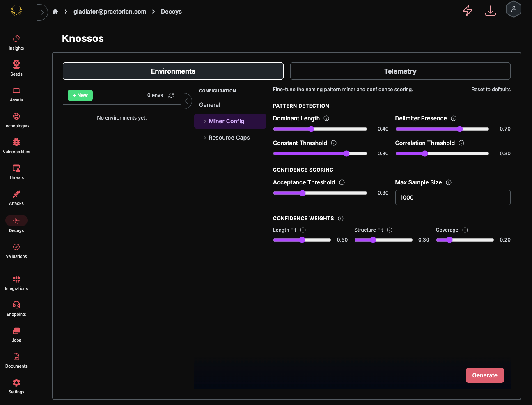Show info for Acceptance Threshold

(x=342, y=182)
